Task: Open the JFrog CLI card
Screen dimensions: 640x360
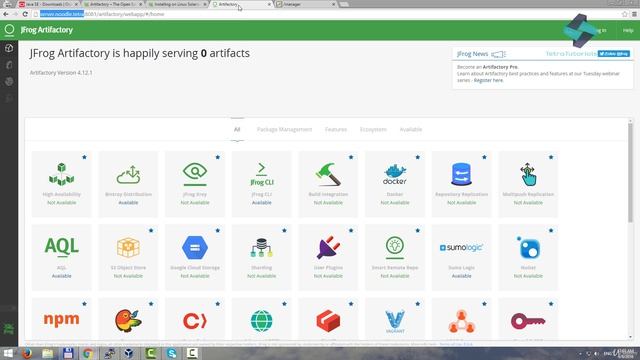Action: pyautogui.click(x=262, y=184)
